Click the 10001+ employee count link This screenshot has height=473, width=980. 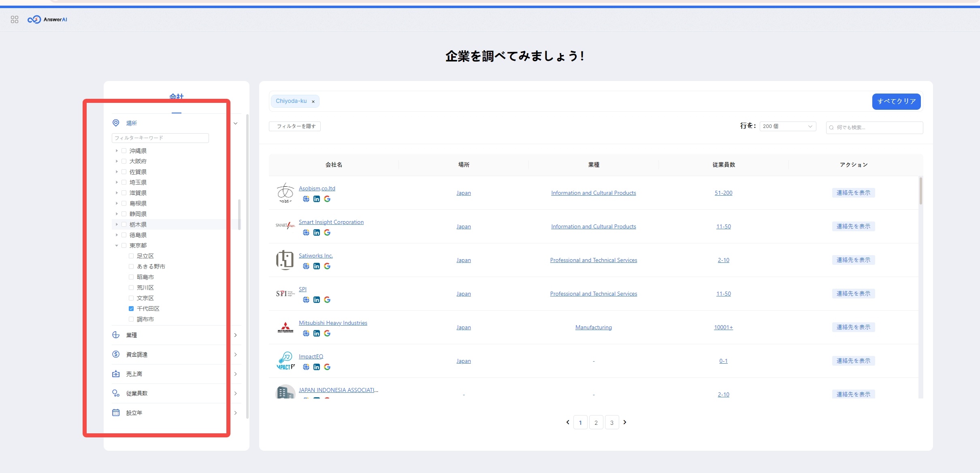[724, 327]
